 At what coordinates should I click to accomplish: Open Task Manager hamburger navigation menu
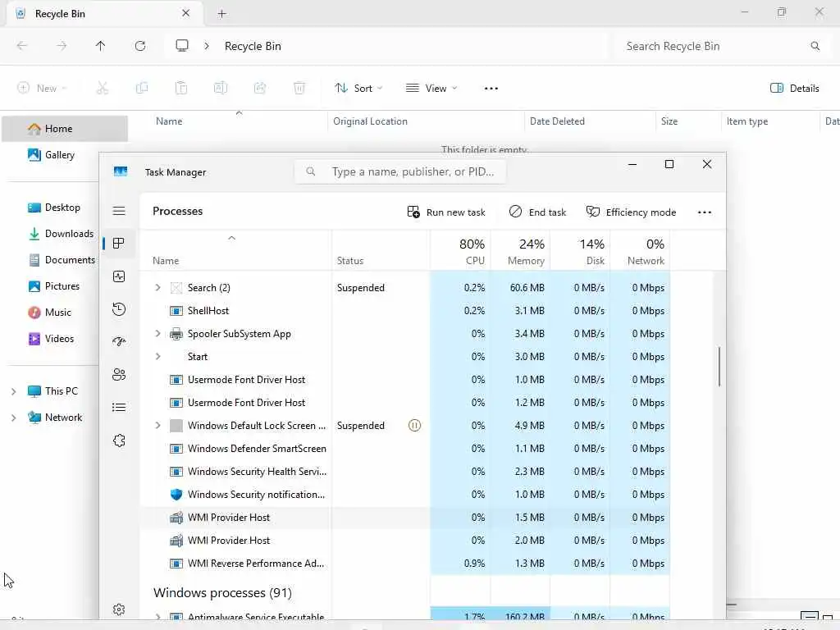(119, 211)
